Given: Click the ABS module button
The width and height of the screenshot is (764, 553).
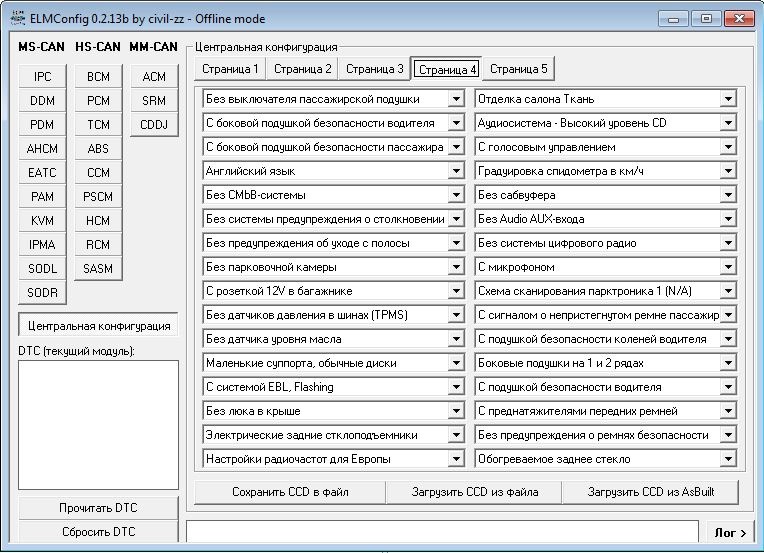Looking at the screenshot, I should pyautogui.click(x=98, y=148).
